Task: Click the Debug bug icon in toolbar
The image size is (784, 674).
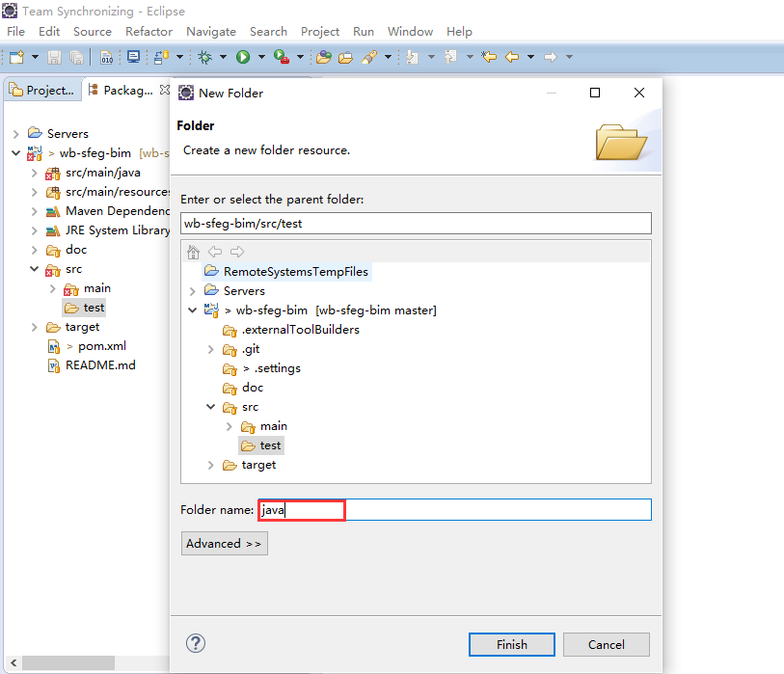Action: point(204,57)
